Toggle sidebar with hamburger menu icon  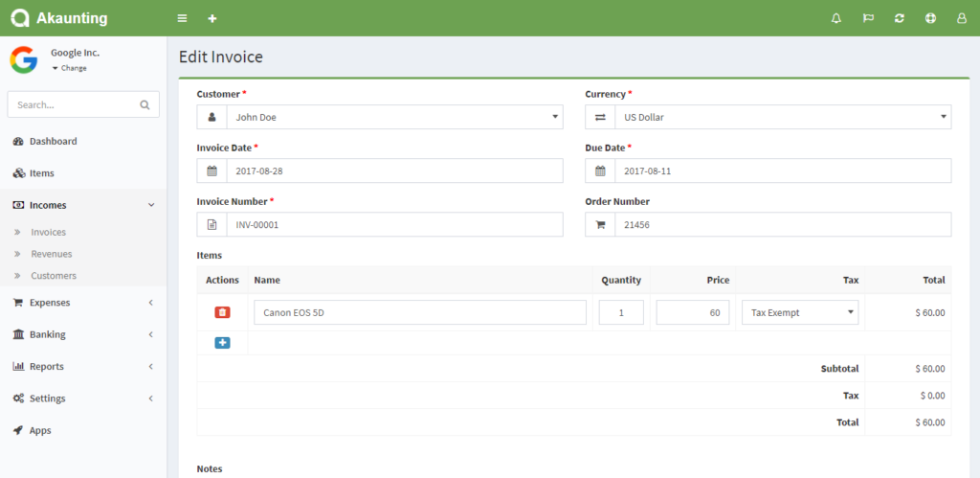(x=182, y=18)
